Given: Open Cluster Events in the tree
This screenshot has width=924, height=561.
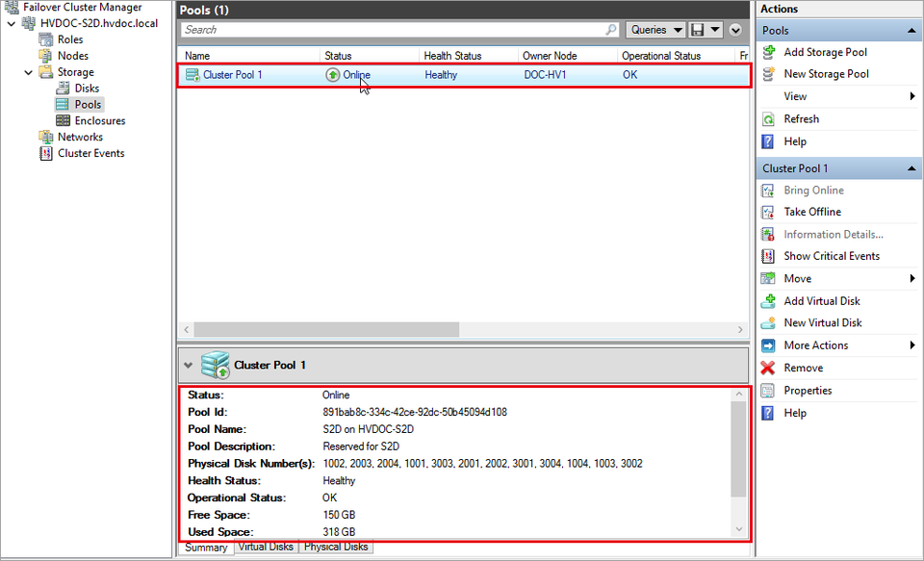Looking at the screenshot, I should point(90,153).
